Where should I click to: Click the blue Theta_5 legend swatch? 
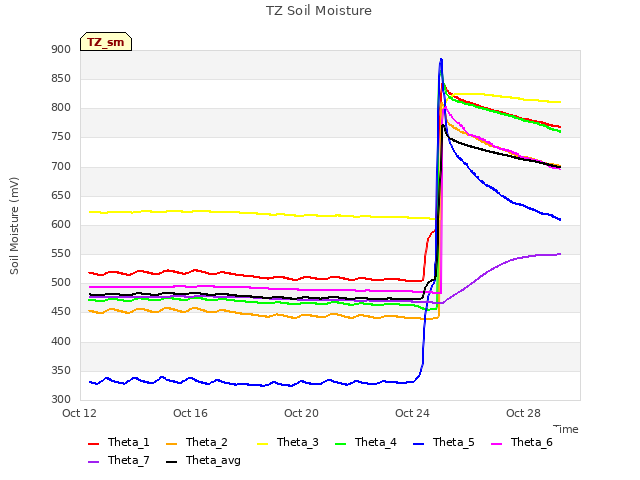[x=418, y=444]
